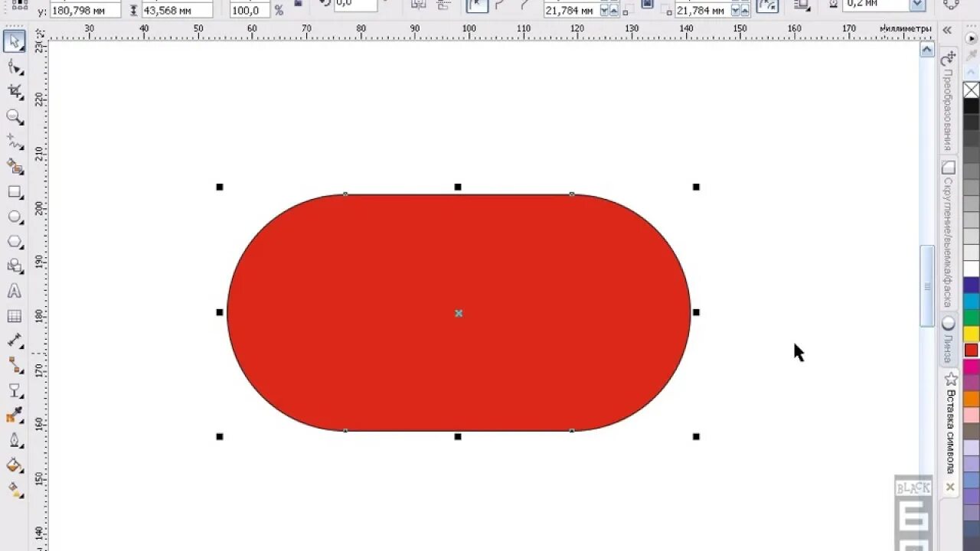Close the docker with the X button

pyautogui.click(x=950, y=487)
